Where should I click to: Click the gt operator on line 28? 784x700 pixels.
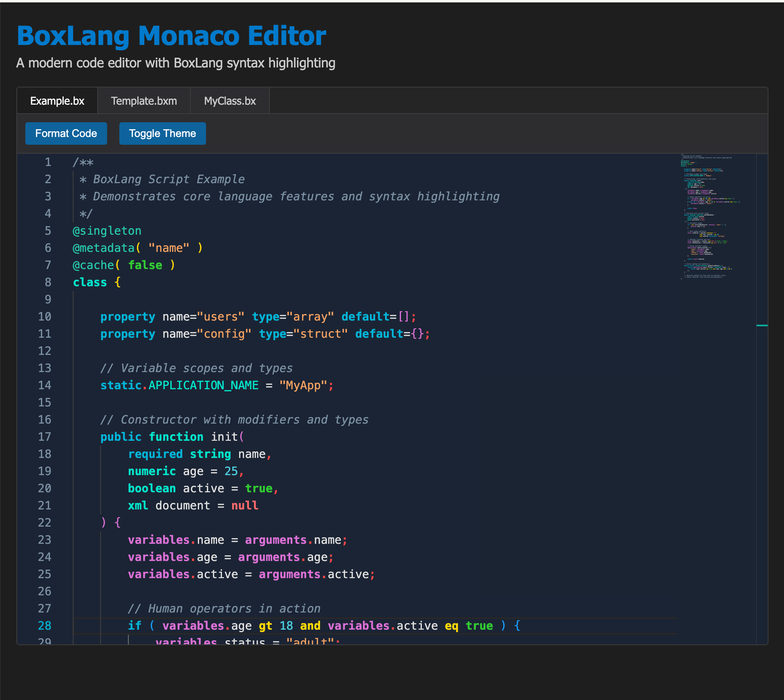pos(265,626)
